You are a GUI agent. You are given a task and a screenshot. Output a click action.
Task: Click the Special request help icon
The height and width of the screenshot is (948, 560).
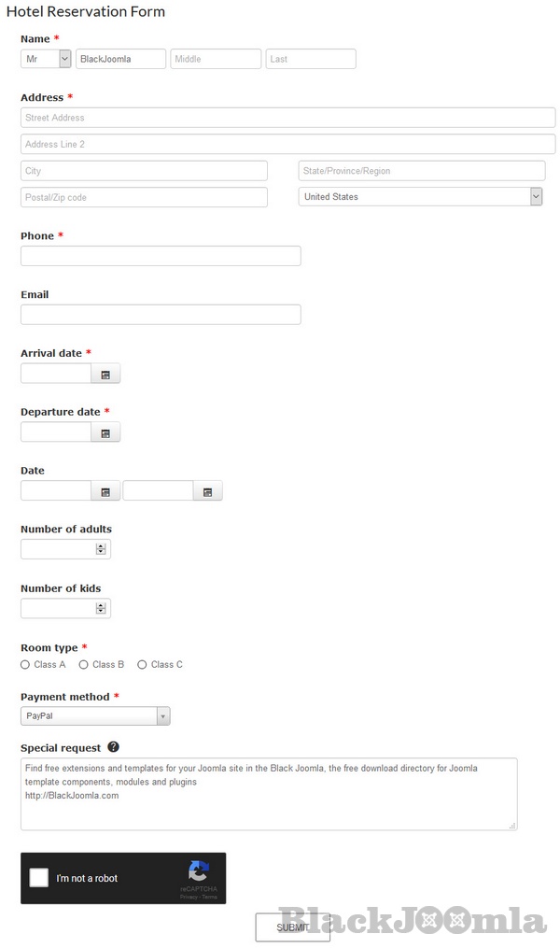113,747
